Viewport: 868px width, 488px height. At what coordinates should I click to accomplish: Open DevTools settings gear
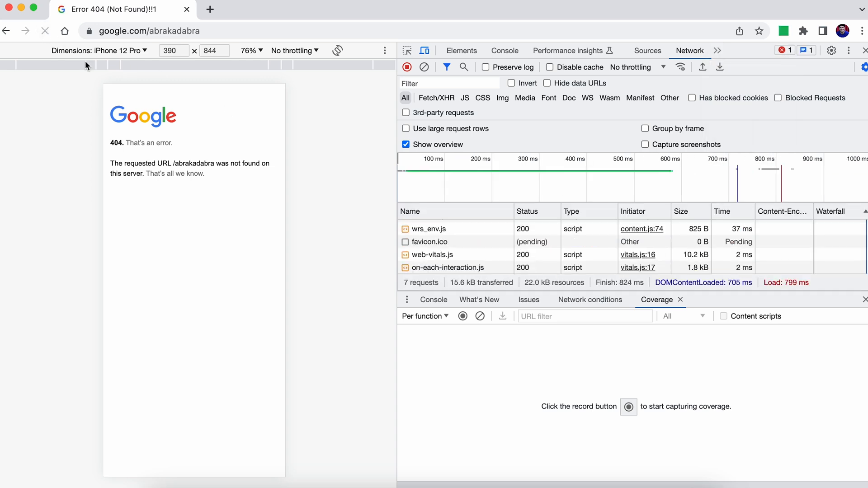831,51
